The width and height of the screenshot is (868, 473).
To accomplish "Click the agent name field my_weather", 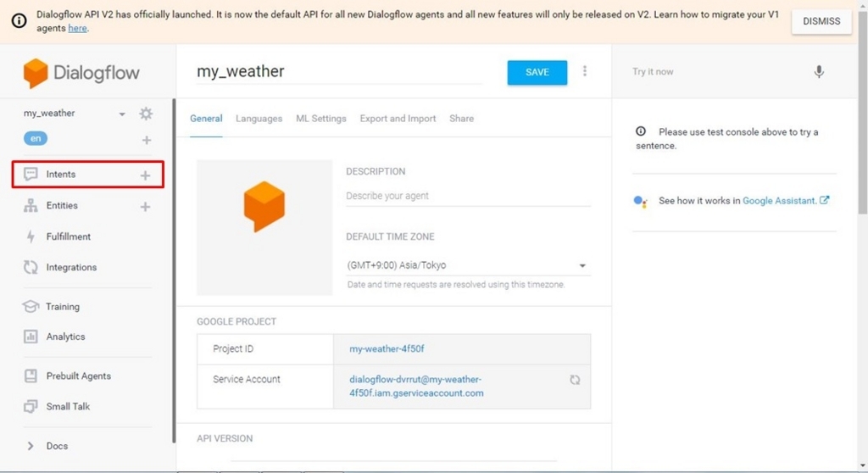I will pos(339,71).
